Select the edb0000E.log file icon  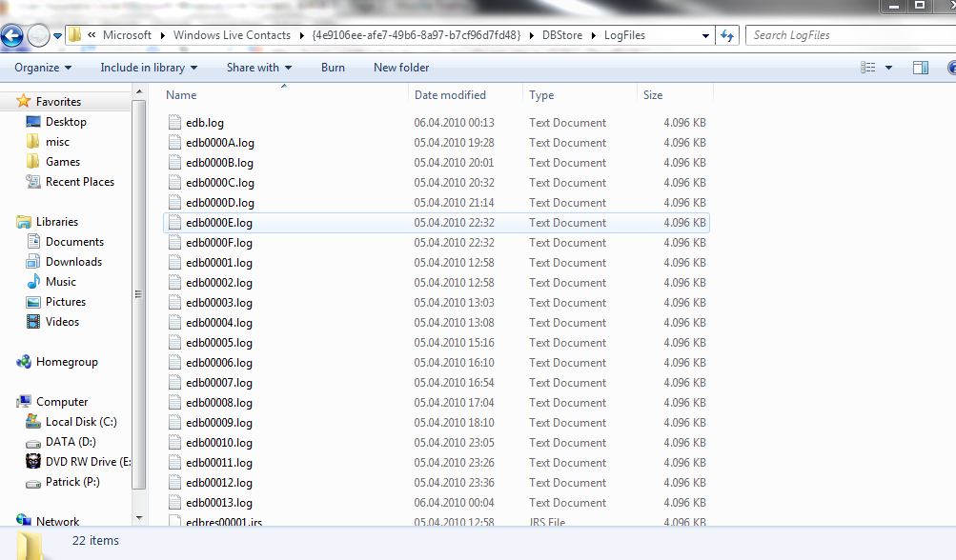175,223
